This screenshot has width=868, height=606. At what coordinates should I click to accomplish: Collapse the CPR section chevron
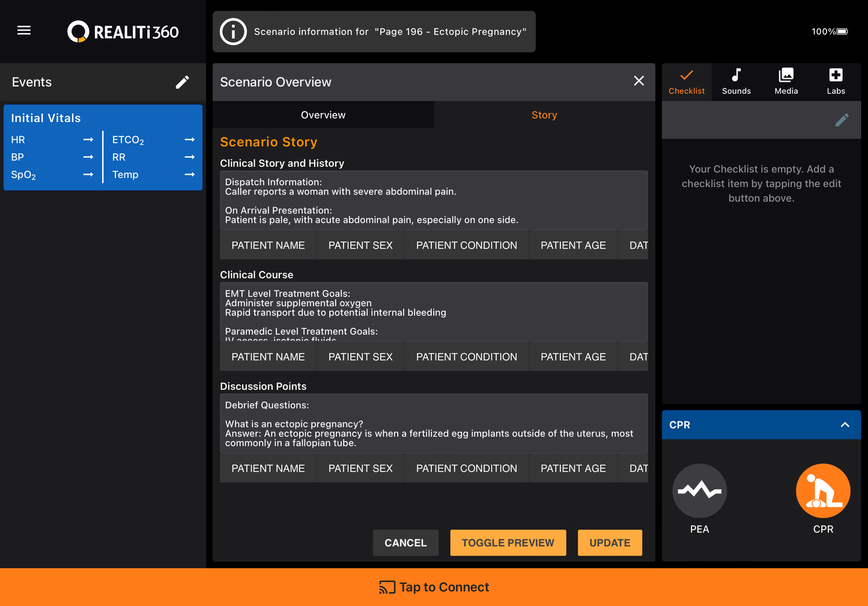point(845,425)
